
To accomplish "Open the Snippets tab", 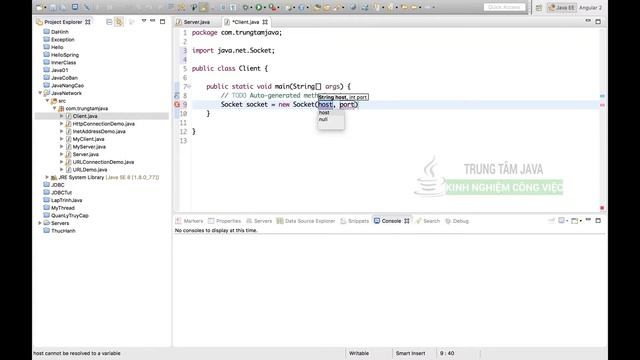I will coord(355,221).
